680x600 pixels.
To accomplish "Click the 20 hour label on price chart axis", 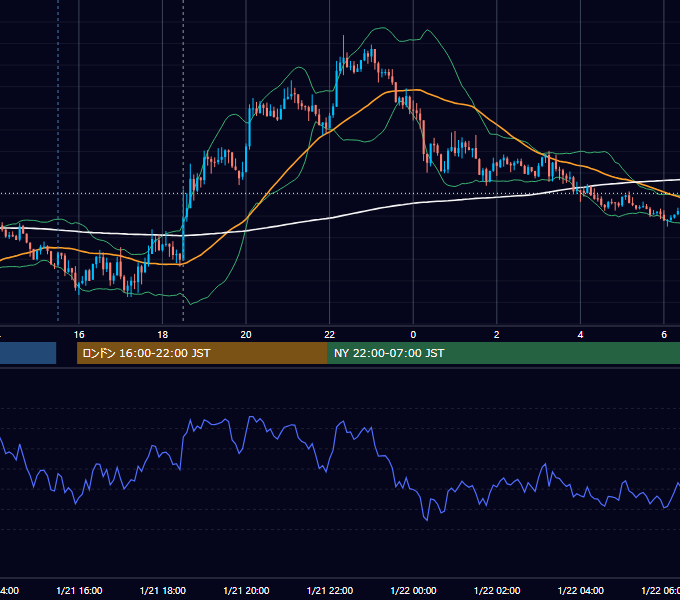I will [x=246, y=335].
